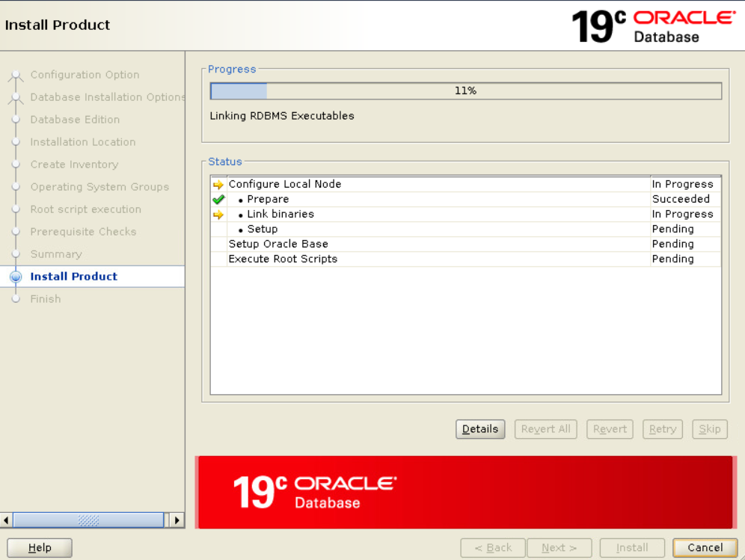Screen dimensions: 745x560
Task: Click the sidebar scroll left arrow
Action: [x=6, y=520]
